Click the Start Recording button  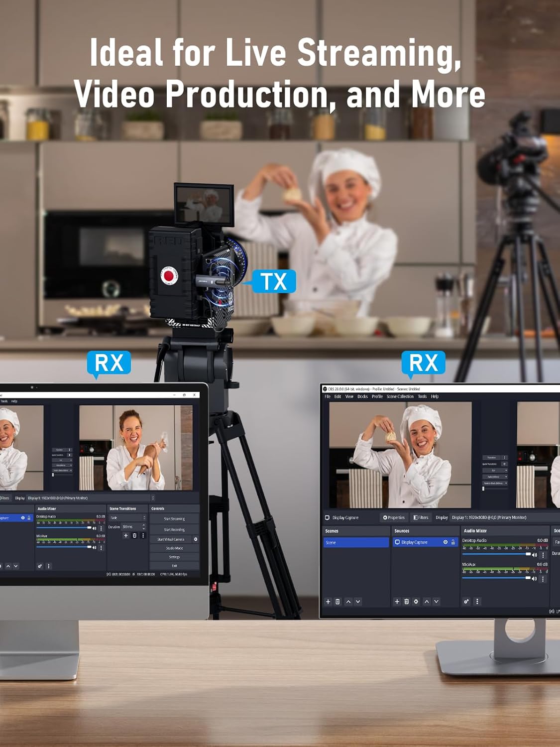[174, 529]
